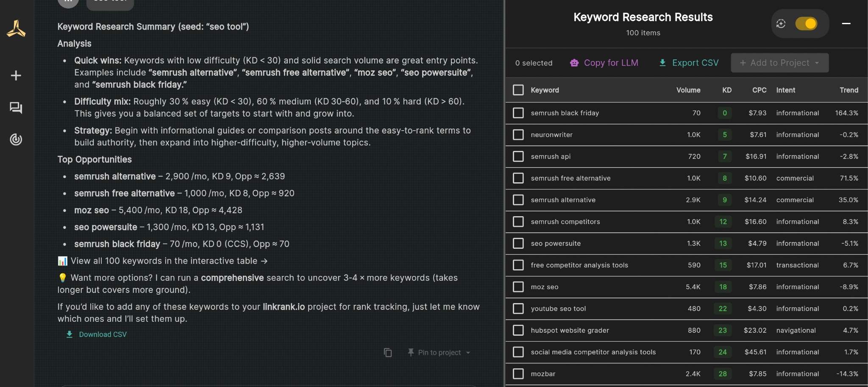Expand the Pin to project chevron
Viewport: 868px width, 387px height.
[x=468, y=352]
